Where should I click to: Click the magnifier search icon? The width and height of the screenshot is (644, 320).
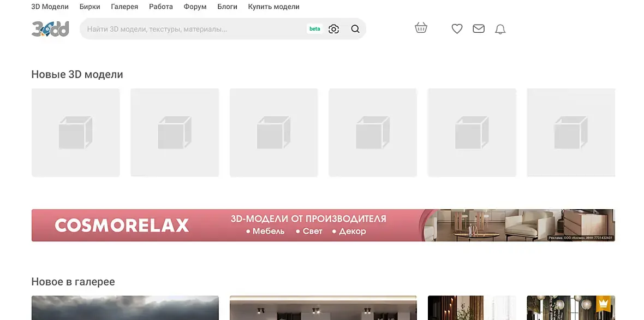click(x=355, y=29)
